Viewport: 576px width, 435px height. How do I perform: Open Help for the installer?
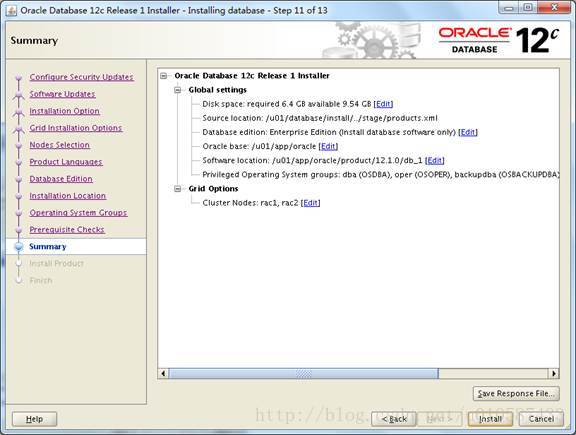click(x=35, y=419)
